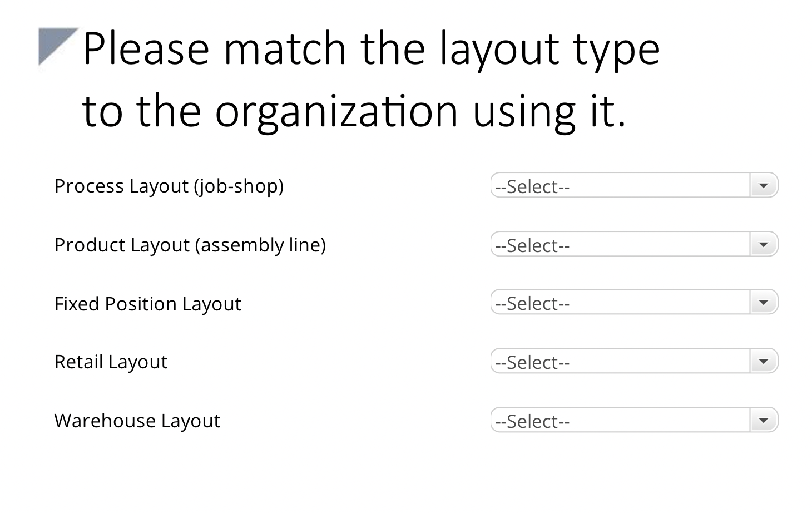Image resolution: width=812 pixels, height=513 pixels.
Task: Click the Product Layout (assembly line) label
Action: (x=190, y=245)
